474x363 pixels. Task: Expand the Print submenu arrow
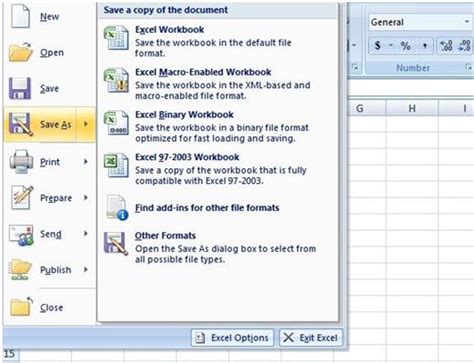click(86, 162)
